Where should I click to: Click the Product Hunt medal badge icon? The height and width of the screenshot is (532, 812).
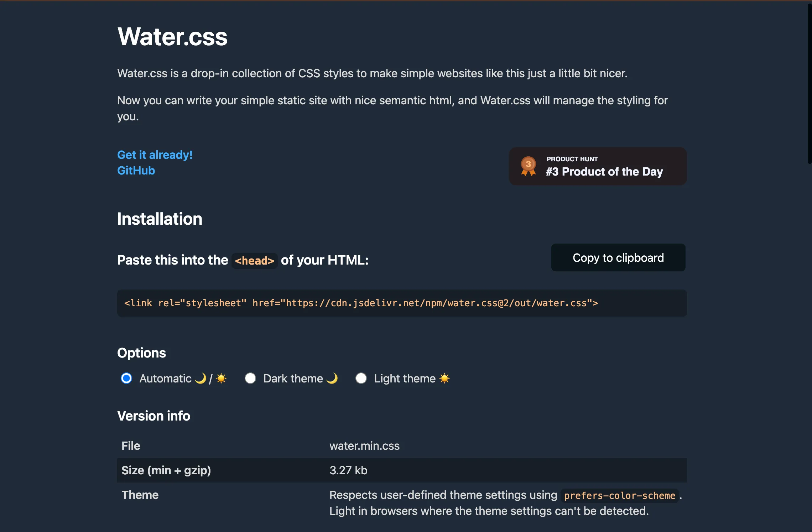point(529,166)
